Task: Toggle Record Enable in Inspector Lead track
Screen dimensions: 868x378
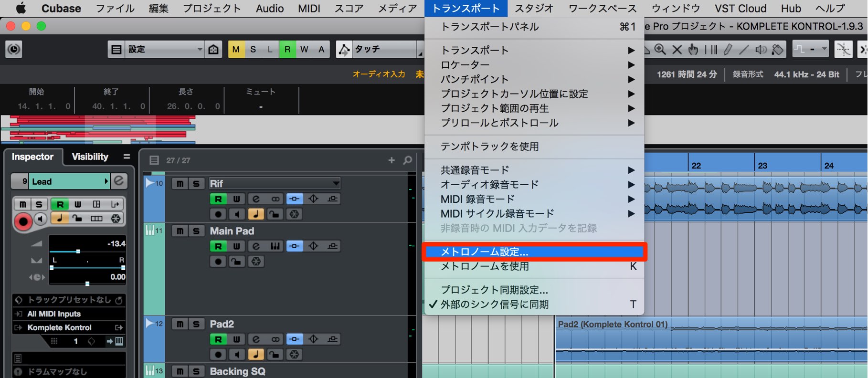Action: [x=23, y=221]
